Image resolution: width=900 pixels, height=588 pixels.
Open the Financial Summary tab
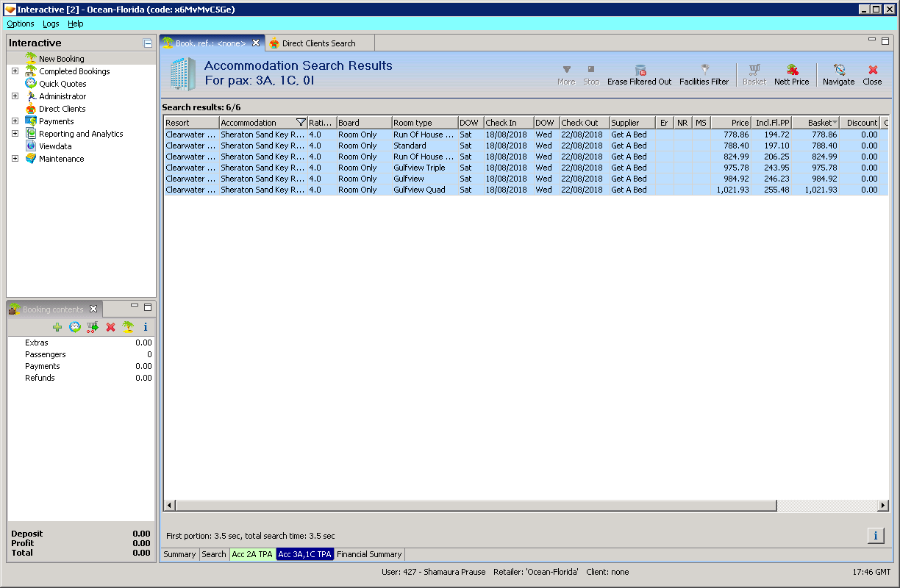[x=369, y=554]
